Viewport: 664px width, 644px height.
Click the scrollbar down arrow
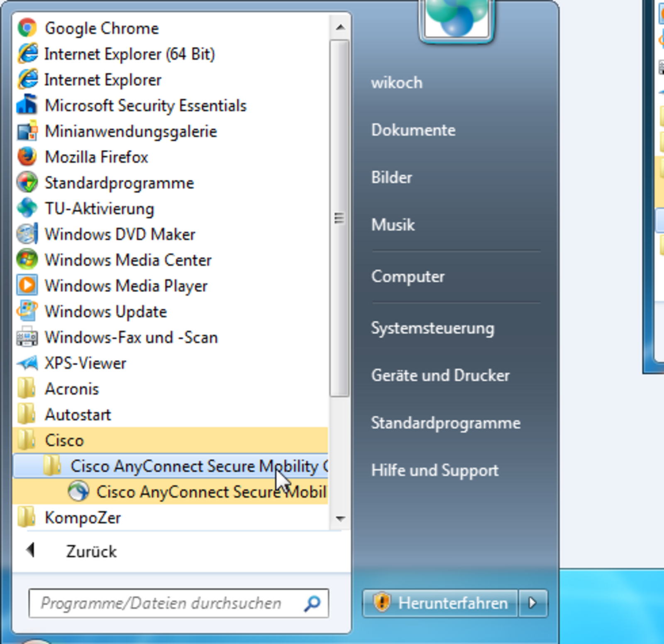(x=340, y=518)
